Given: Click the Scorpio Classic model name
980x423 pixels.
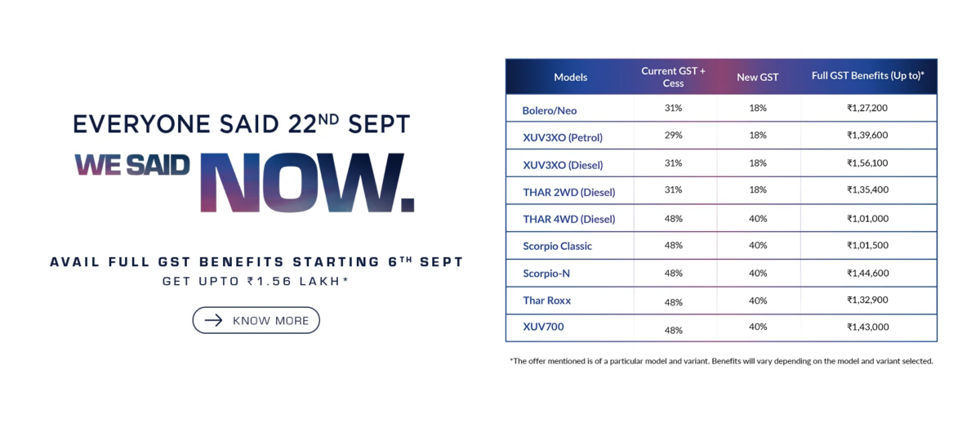Looking at the screenshot, I should click(557, 246).
